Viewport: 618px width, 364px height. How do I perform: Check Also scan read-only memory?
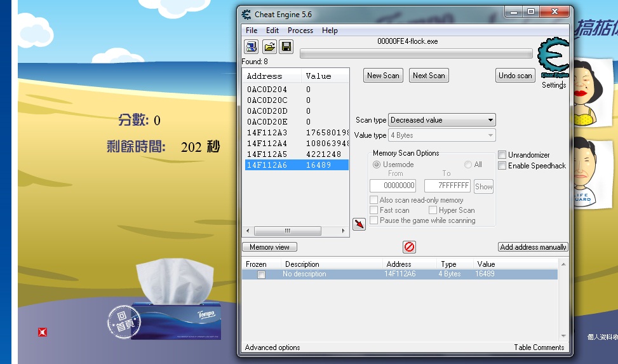tap(374, 200)
